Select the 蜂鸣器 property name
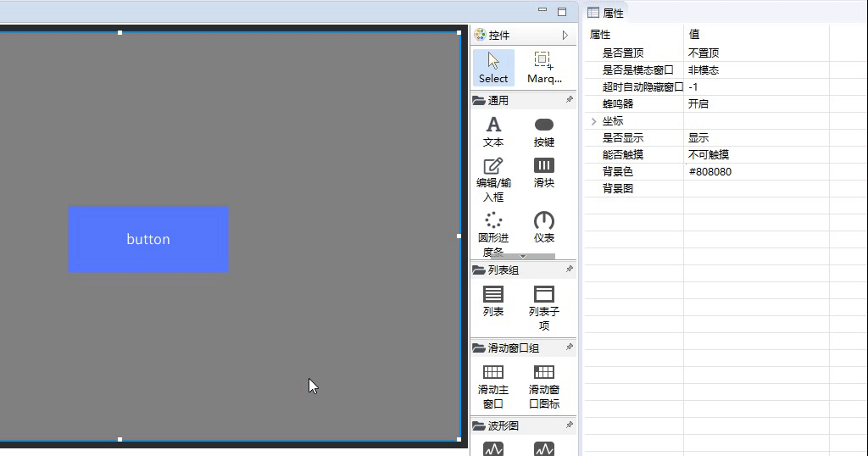 coord(618,104)
